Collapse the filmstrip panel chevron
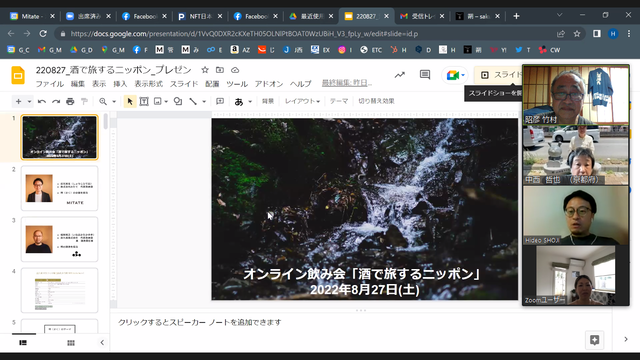Screen dimensions: 640x360 click(102, 342)
